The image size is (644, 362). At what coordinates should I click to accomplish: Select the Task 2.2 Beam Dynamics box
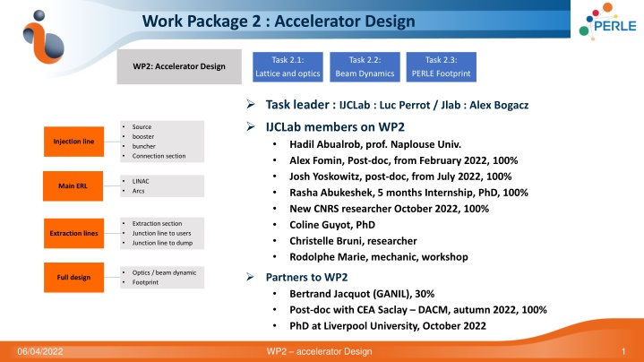pos(363,65)
